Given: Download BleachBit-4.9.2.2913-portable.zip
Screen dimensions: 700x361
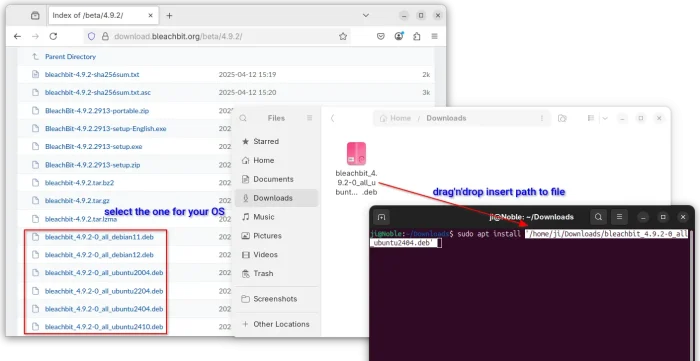Looking at the screenshot, I should click(x=97, y=111).
